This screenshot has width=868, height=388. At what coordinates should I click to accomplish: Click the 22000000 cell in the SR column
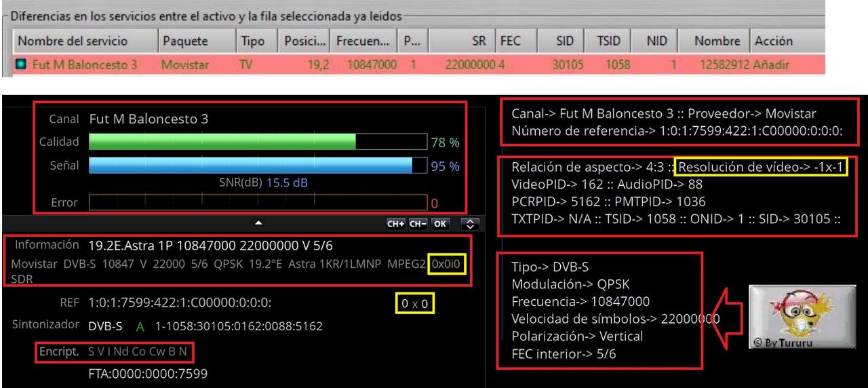click(x=470, y=65)
